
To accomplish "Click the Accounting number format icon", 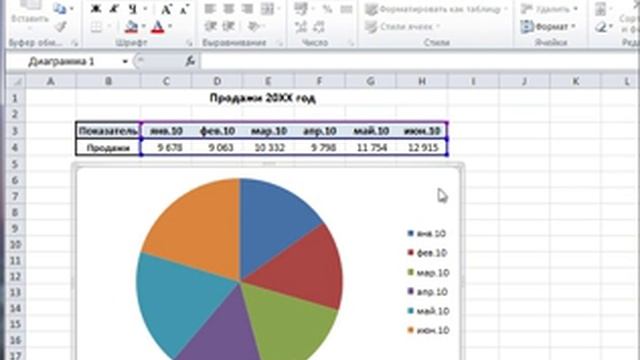I will [301, 9].
